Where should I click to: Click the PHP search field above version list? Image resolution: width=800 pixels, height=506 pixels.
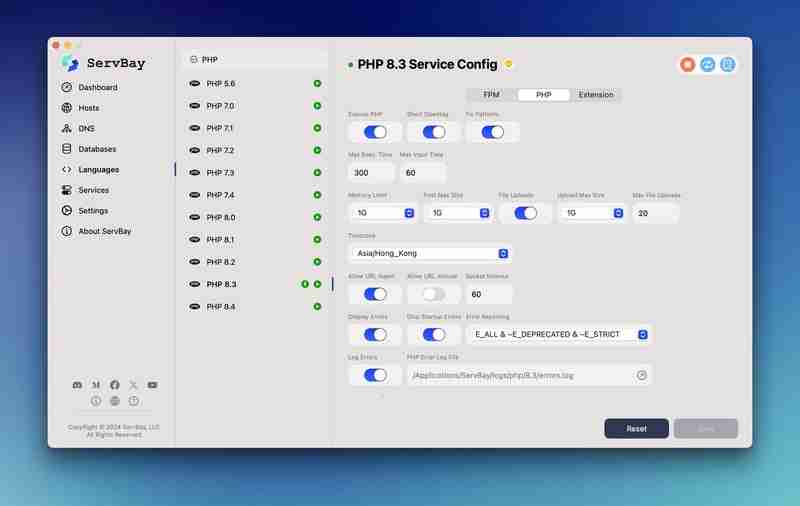255,60
